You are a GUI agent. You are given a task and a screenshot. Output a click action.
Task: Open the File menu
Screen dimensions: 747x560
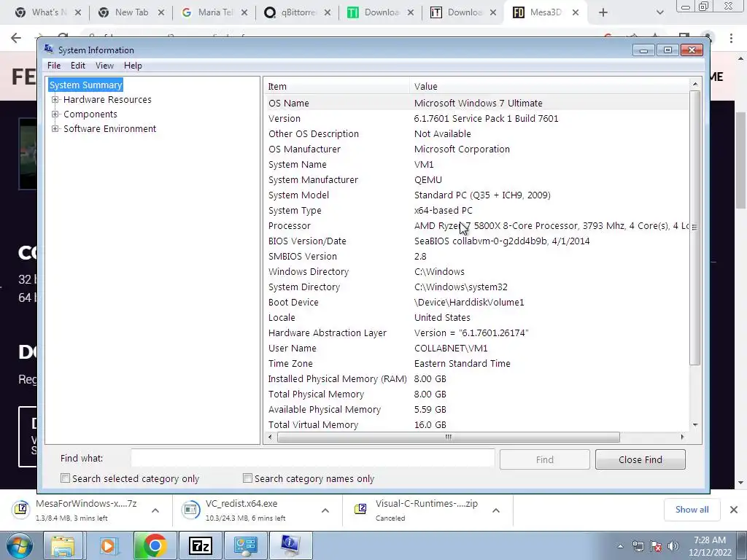[54, 66]
